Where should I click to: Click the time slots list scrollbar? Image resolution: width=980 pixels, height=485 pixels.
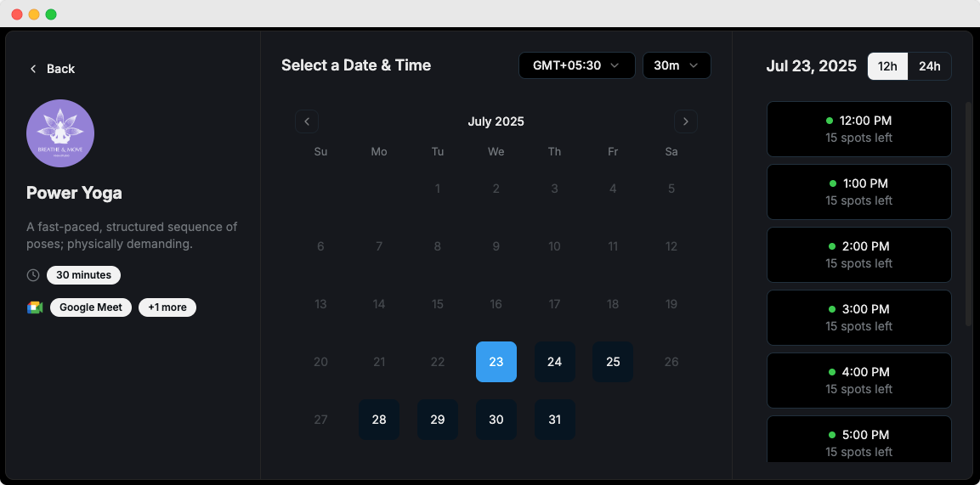(x=969, y=212)
